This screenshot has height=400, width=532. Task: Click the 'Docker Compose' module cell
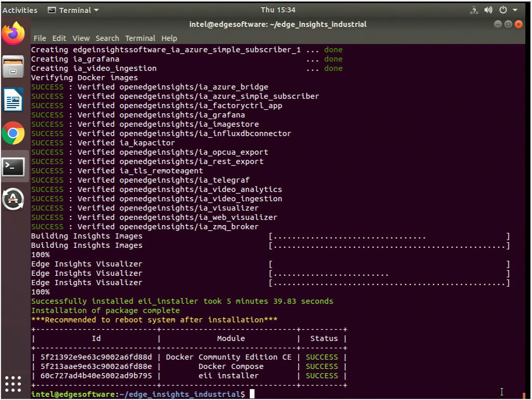pyautogui.click(x=231, y=366)
